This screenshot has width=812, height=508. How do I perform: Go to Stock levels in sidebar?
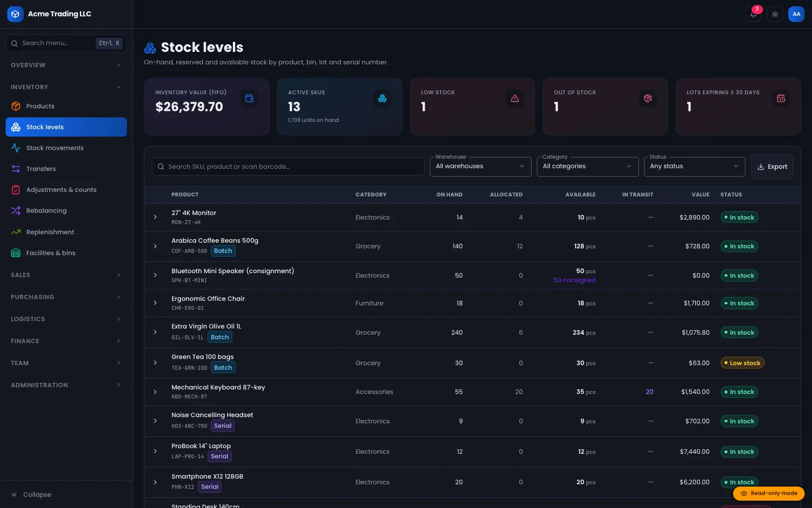tap(66, 127)
